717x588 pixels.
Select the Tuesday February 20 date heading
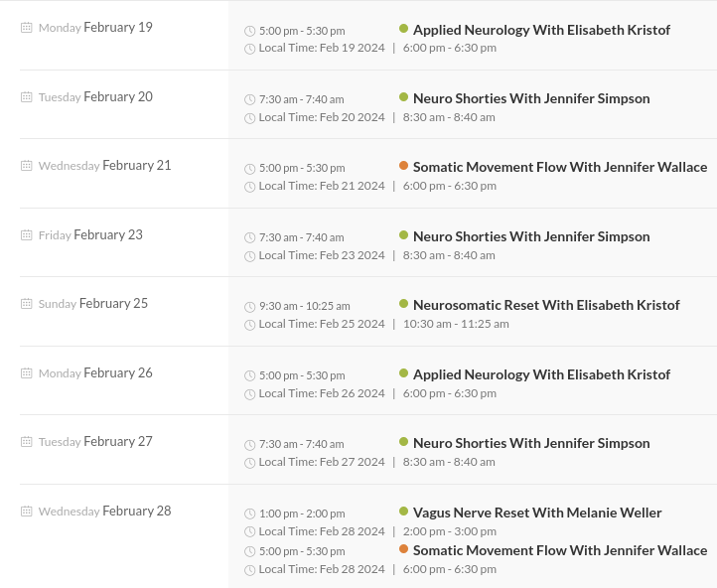coord(95,97)
